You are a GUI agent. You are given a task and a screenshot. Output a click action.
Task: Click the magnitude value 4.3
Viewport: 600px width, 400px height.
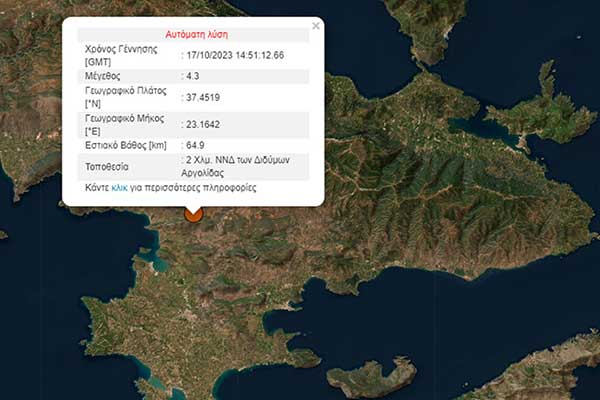pyautogui.click(x=193, y=76)
